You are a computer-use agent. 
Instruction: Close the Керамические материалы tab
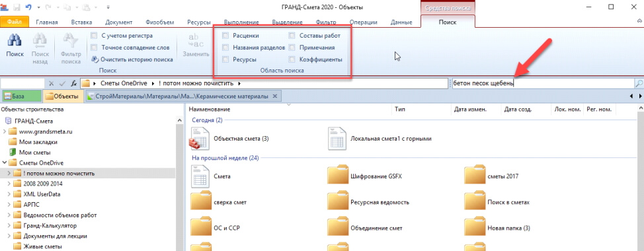click(x=275, y=96)
